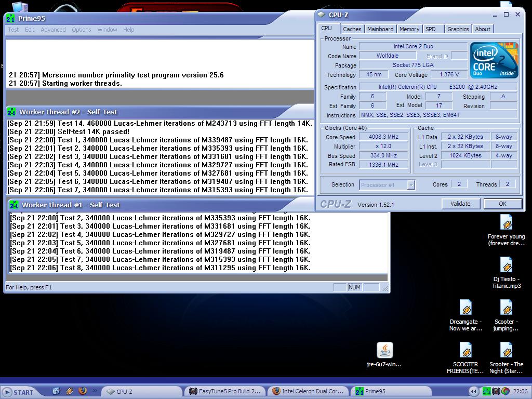
Task: Open the Advanced menu in Prime95
Action: (53, 30)
